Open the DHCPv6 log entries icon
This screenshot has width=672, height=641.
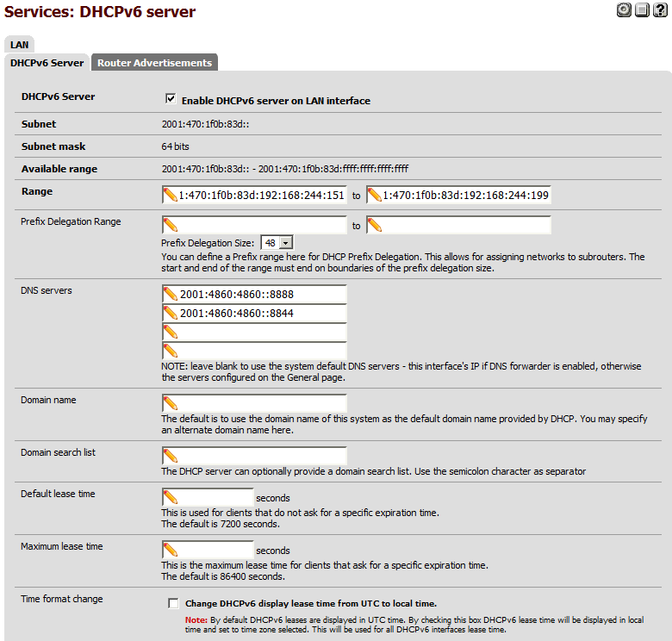pos(643,10)
